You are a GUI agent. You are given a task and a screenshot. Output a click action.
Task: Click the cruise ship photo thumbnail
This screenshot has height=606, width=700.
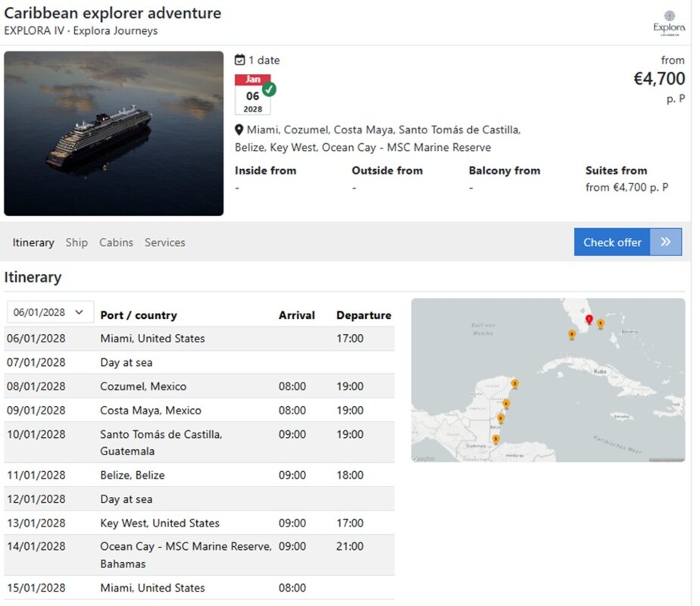pyautogui.click(x=114, y=133)
